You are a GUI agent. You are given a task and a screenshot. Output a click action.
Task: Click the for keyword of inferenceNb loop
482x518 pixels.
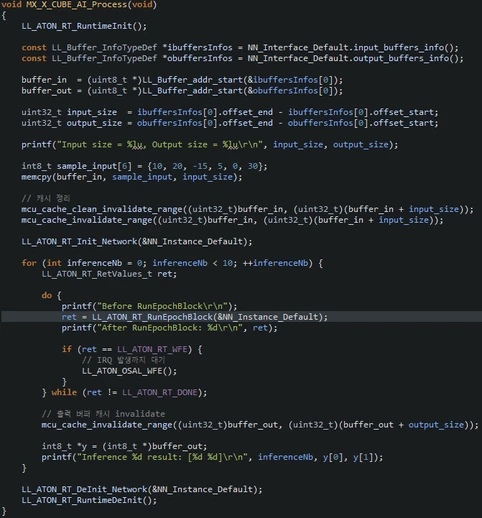point(29,263)
